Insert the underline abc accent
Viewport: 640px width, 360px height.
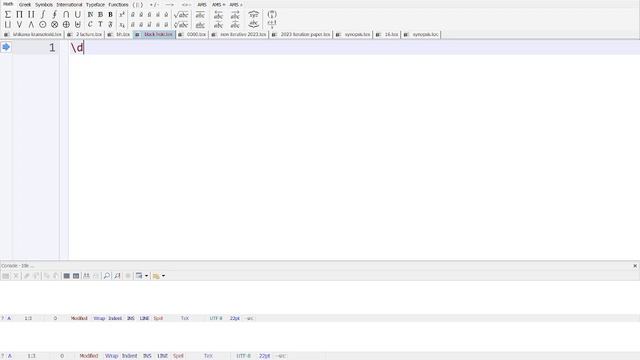click(x=200, y=24)
